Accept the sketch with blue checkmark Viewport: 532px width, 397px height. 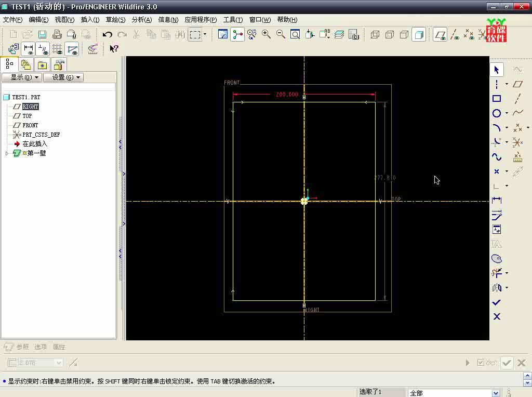[496, 302]
